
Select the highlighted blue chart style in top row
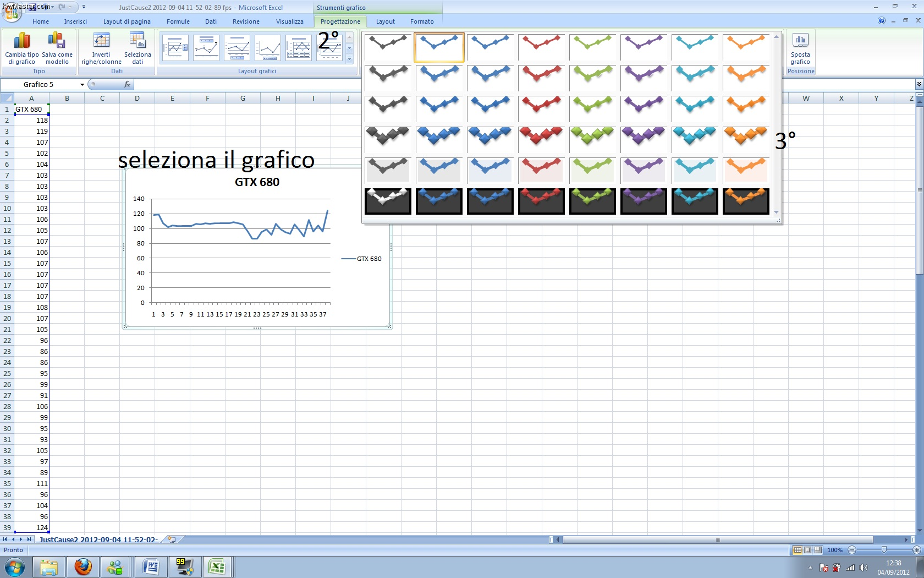click(x=439, y=47)
